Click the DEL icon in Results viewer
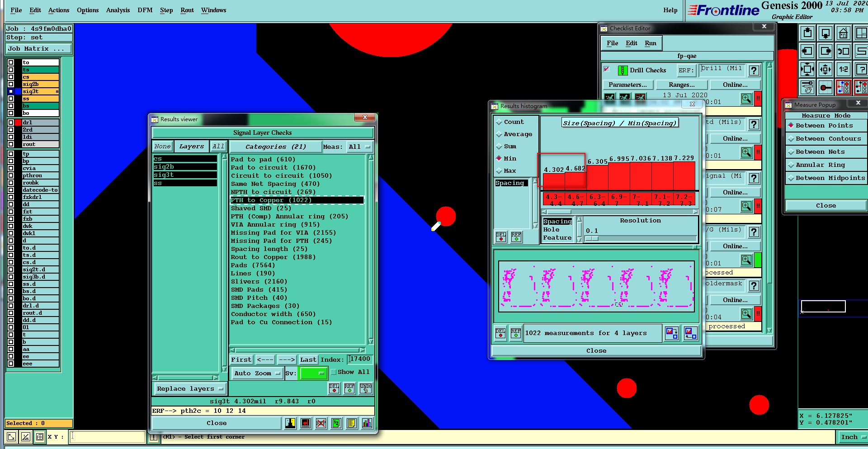The width and height of the screenshot is (868, 449). coord(334,388)
